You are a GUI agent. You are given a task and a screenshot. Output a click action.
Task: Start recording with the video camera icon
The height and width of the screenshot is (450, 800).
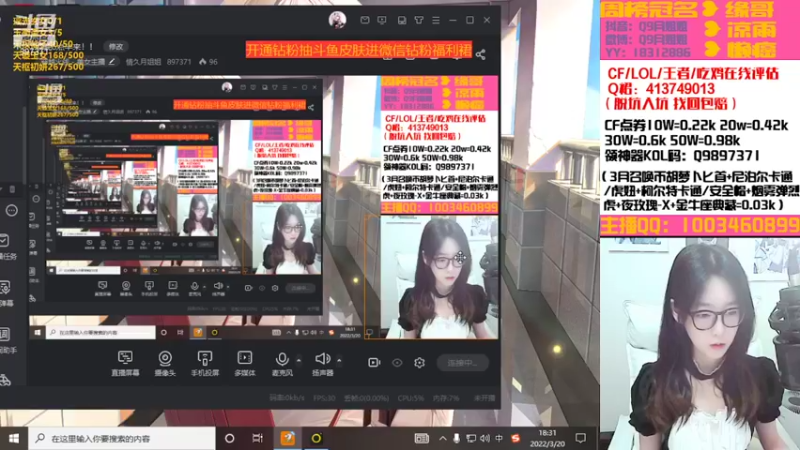pos(374,362)
